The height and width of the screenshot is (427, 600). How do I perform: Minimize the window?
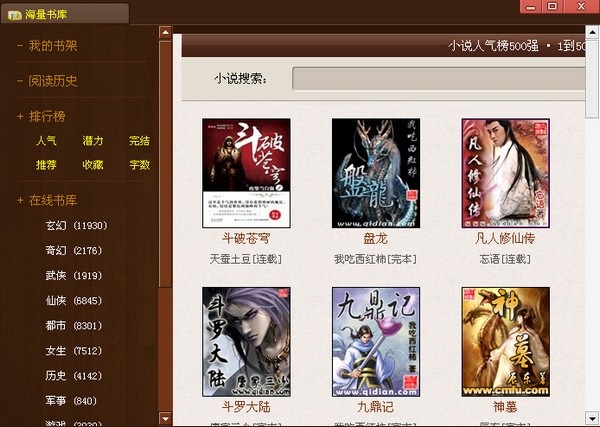point(530,6)
